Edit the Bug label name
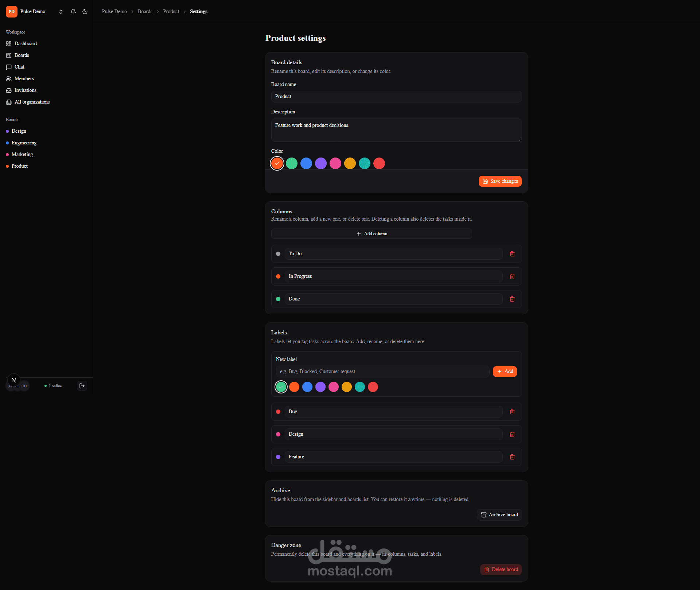 point(393,412)
